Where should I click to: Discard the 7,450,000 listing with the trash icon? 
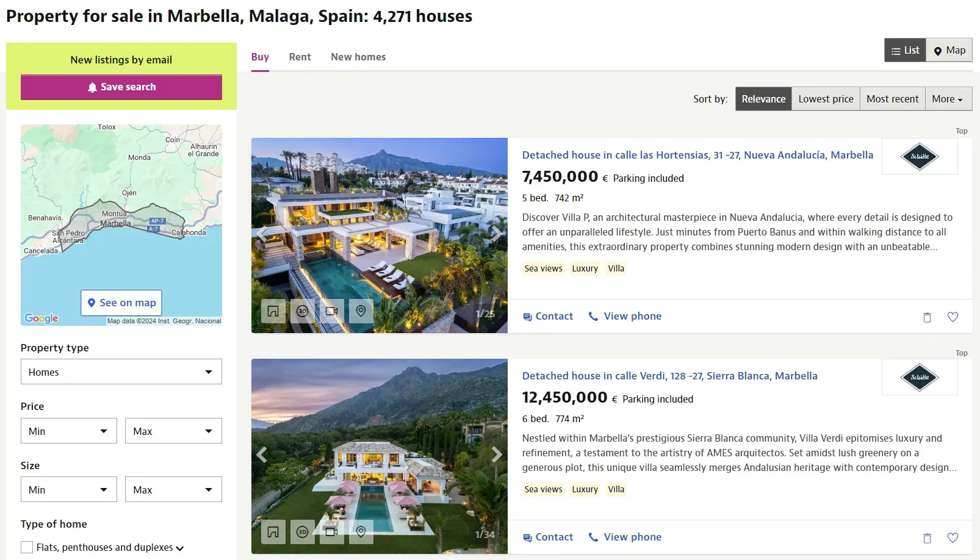pos(928,317)
